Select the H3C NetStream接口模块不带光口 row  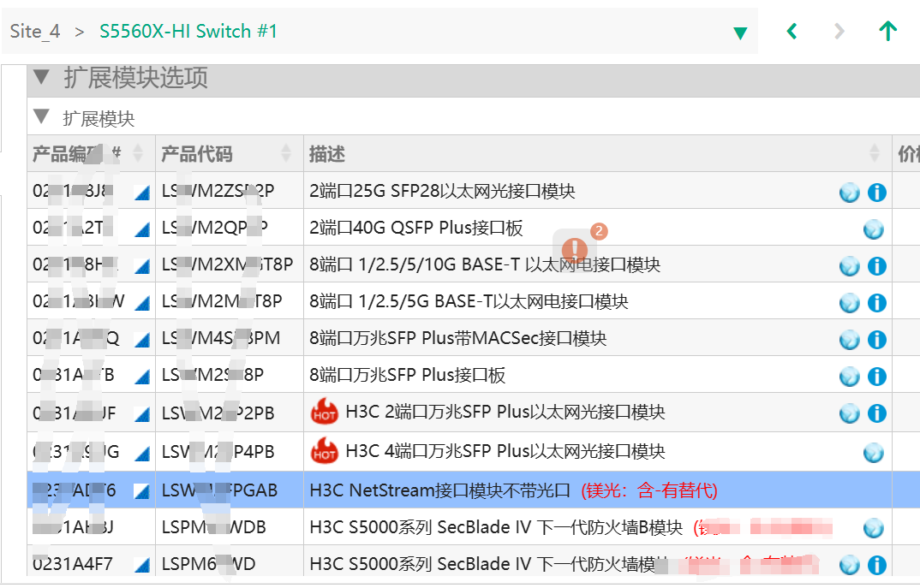click(x=439, y=490)
